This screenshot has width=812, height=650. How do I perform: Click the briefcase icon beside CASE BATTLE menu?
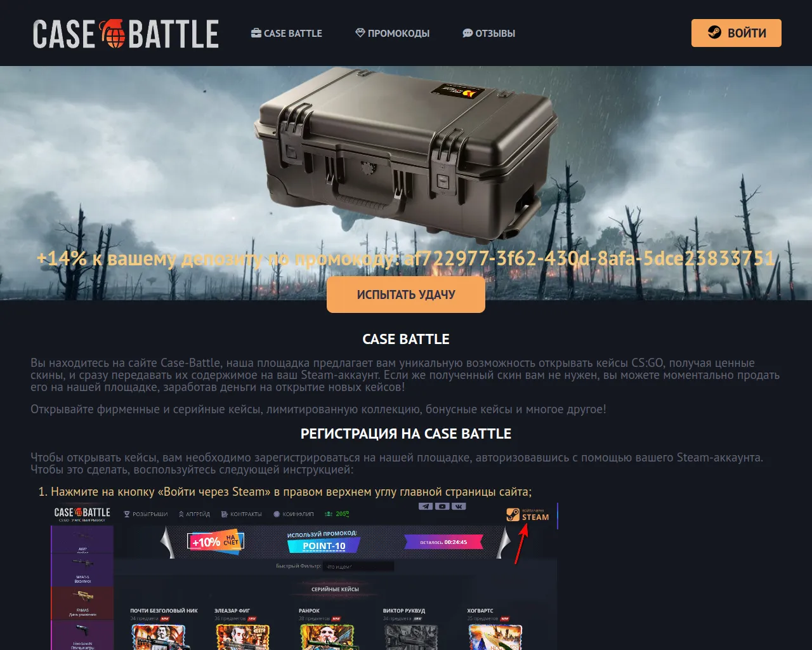(x=256, y=33)
